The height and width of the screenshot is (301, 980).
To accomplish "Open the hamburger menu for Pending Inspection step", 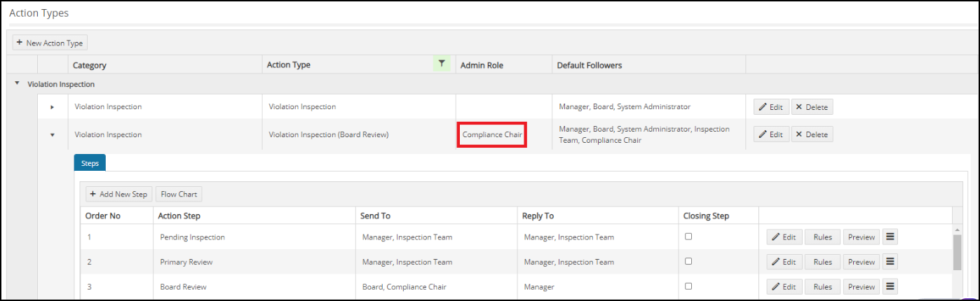I will (890, 237).
